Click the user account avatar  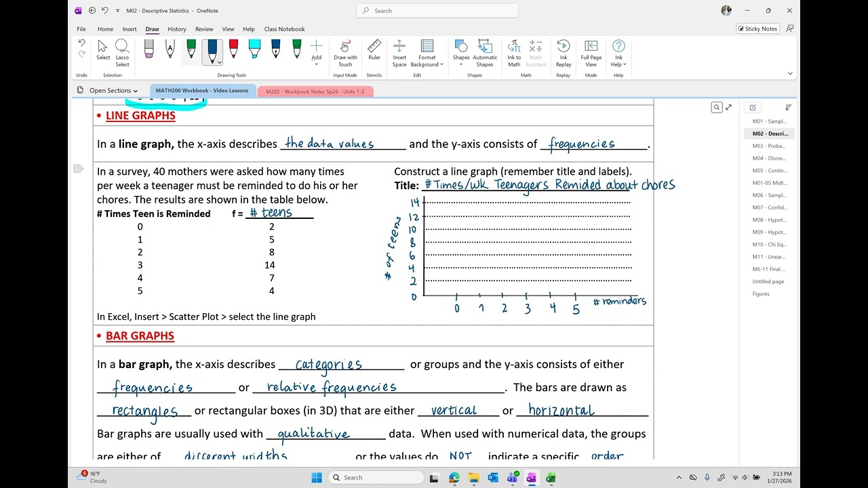[726, 11]
